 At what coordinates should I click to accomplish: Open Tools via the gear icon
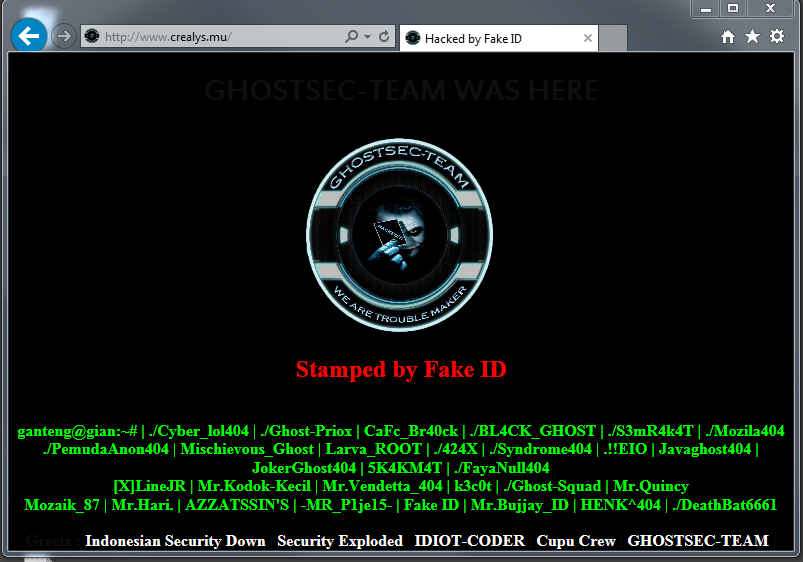(777, 36)
